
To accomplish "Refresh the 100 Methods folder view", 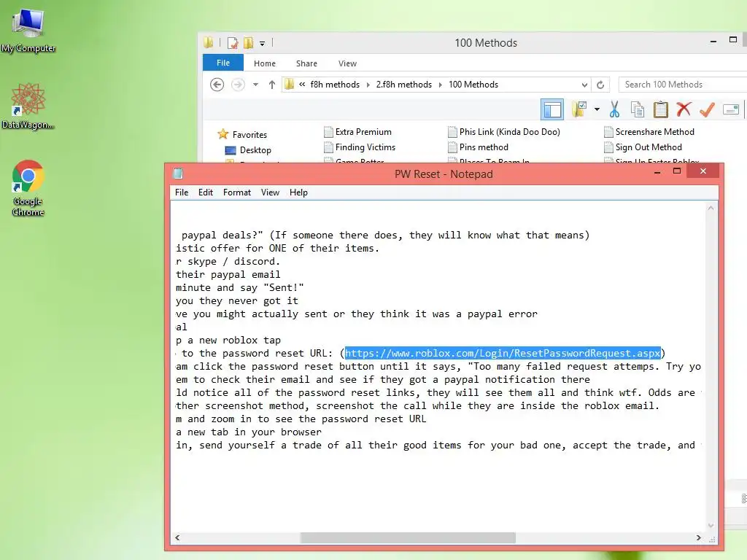I will pos(600,85).
